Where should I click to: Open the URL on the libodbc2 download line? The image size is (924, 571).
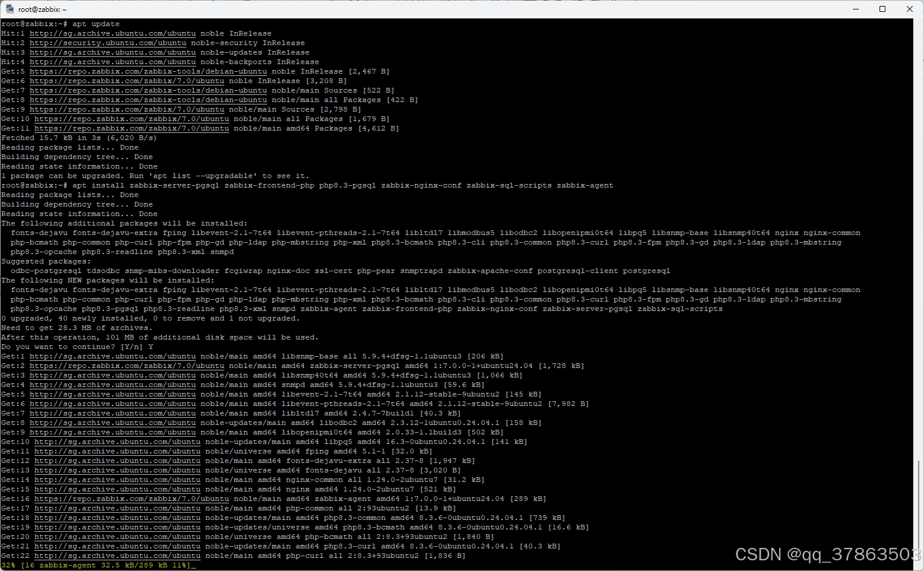[x=113, y=423]
